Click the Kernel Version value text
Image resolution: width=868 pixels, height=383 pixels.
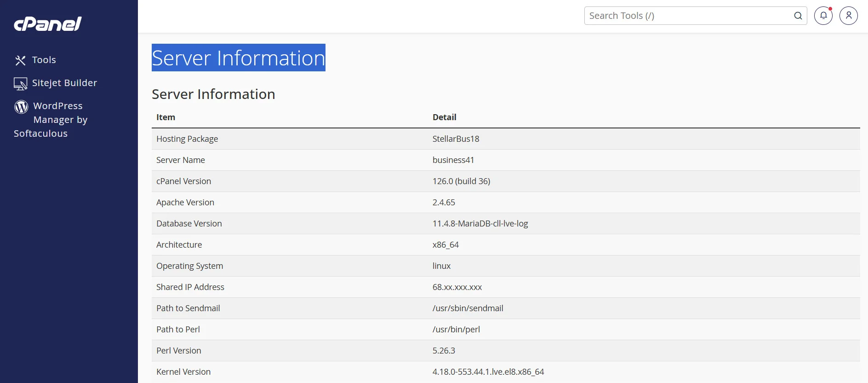coord(488,372)
